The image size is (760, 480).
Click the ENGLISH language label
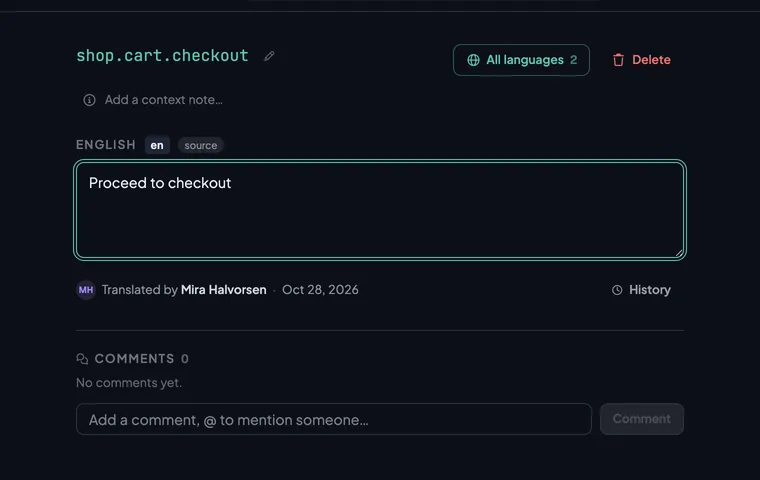[106, 145]
